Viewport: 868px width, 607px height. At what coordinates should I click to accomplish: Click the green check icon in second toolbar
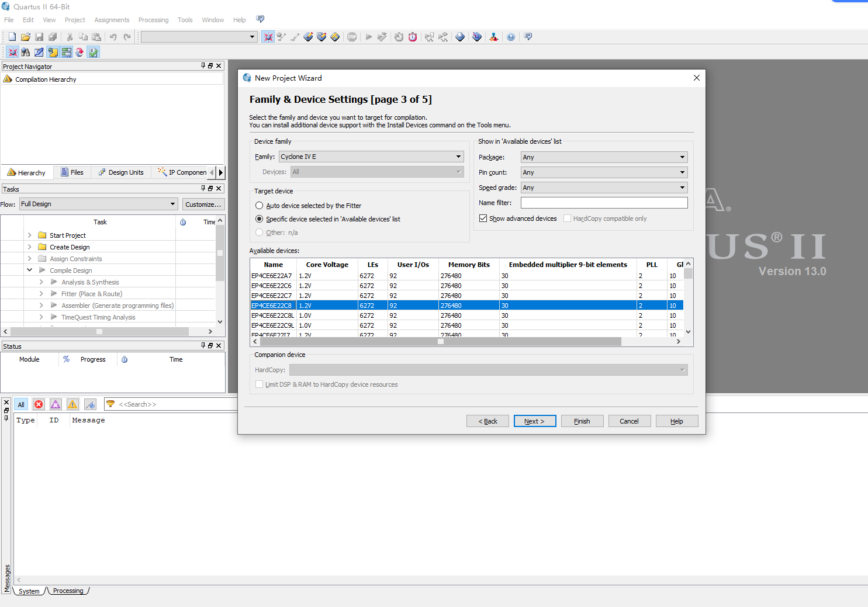point(94,52)
